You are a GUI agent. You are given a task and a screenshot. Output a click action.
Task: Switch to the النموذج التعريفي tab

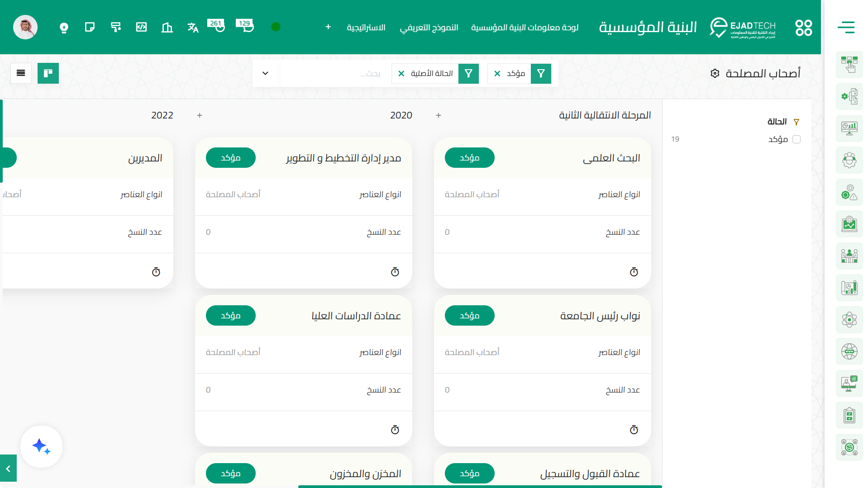(429, 28)
